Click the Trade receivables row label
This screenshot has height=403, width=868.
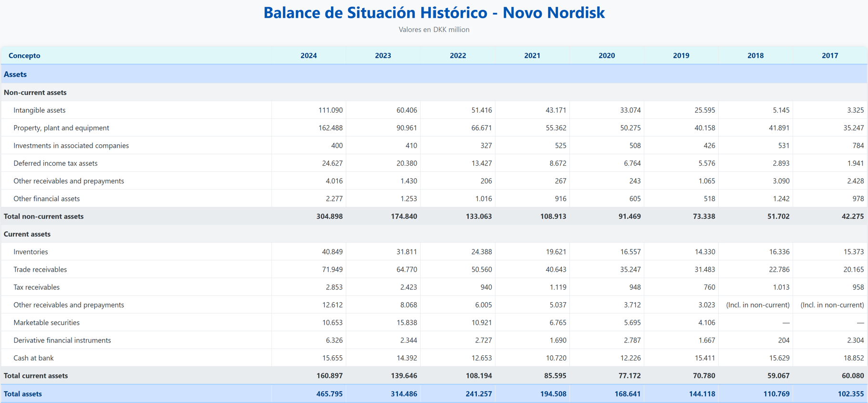(x=40, y=269)
